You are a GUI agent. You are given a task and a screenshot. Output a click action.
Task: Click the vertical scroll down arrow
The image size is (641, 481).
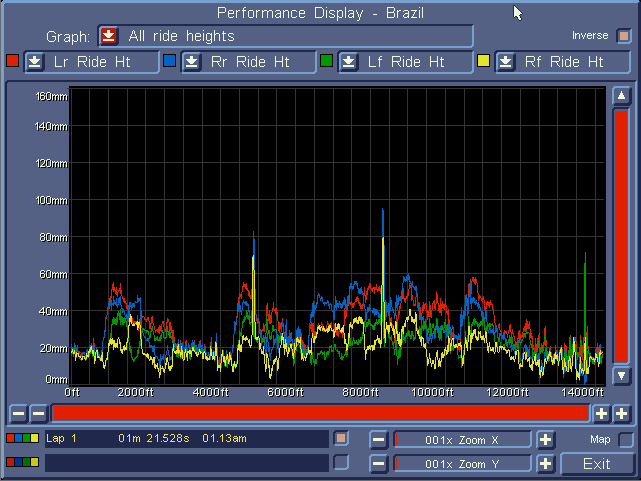[621, 375]
